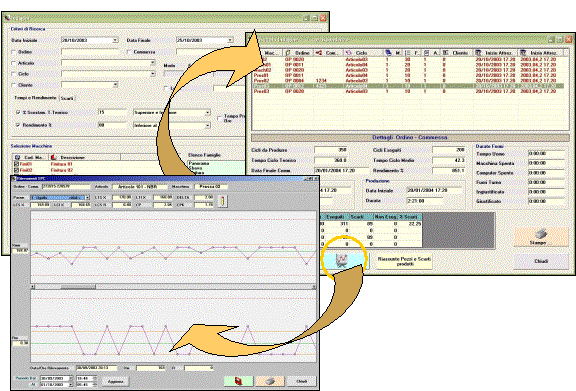576x391 pixels.
Task: Click the Descrizione column header icon
Action: pyautogui.click(x=54, y=157)
